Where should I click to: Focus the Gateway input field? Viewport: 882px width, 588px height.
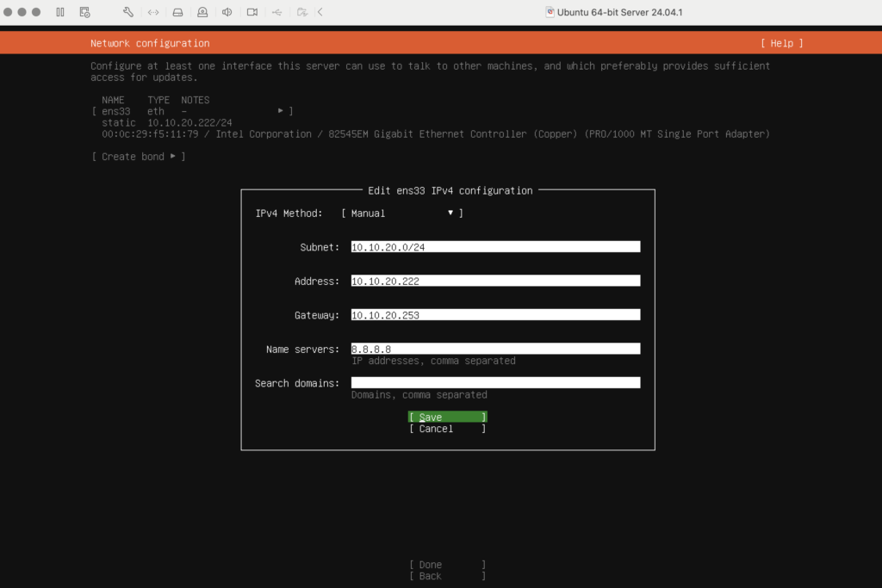[495, 315]
